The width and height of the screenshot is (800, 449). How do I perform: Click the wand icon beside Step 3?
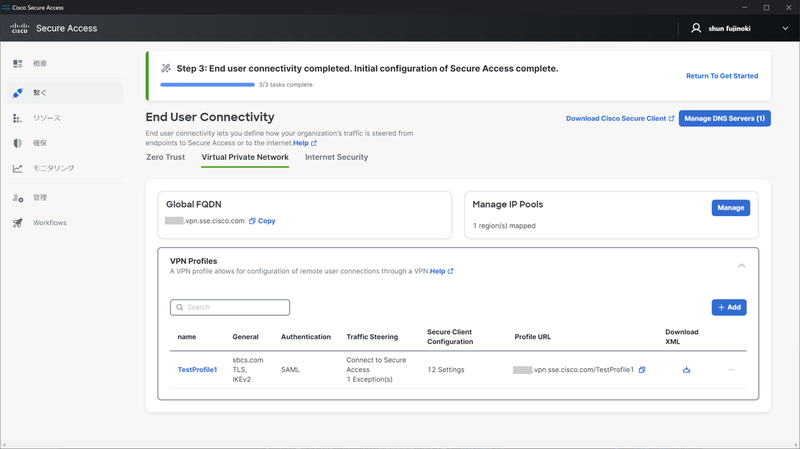(166, 68)
